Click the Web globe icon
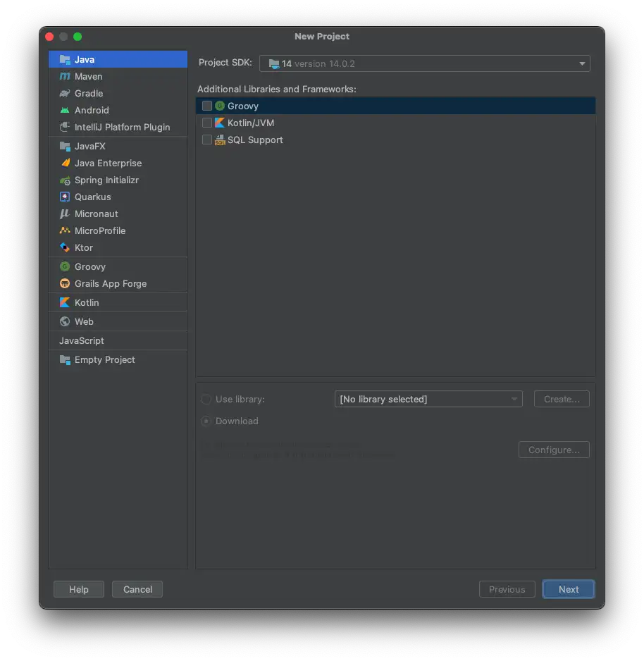The height and width of the screenshot is (661, 644). click(x=65, y=321)
